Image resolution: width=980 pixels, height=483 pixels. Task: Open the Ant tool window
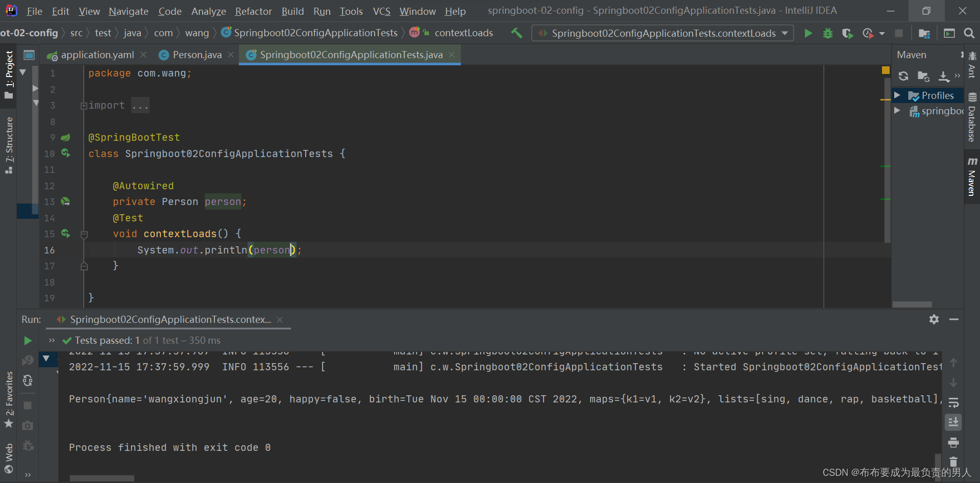(972, 65)
